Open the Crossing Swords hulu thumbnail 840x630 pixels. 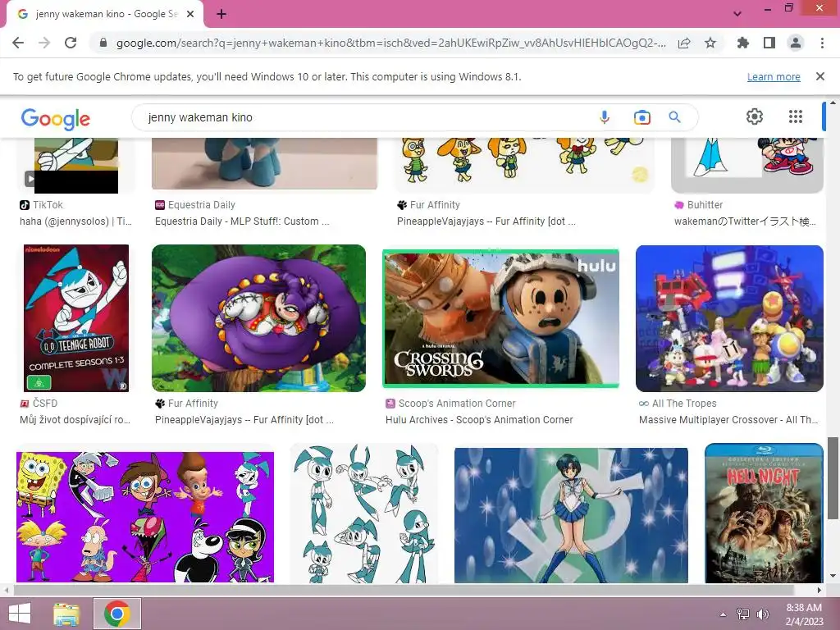pos(501,318)
